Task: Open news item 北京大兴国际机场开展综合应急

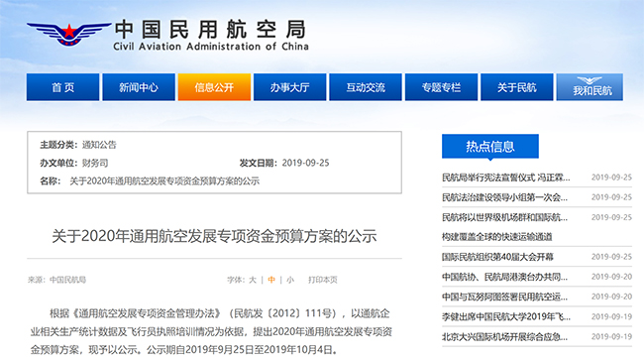Action: (504, 337)
